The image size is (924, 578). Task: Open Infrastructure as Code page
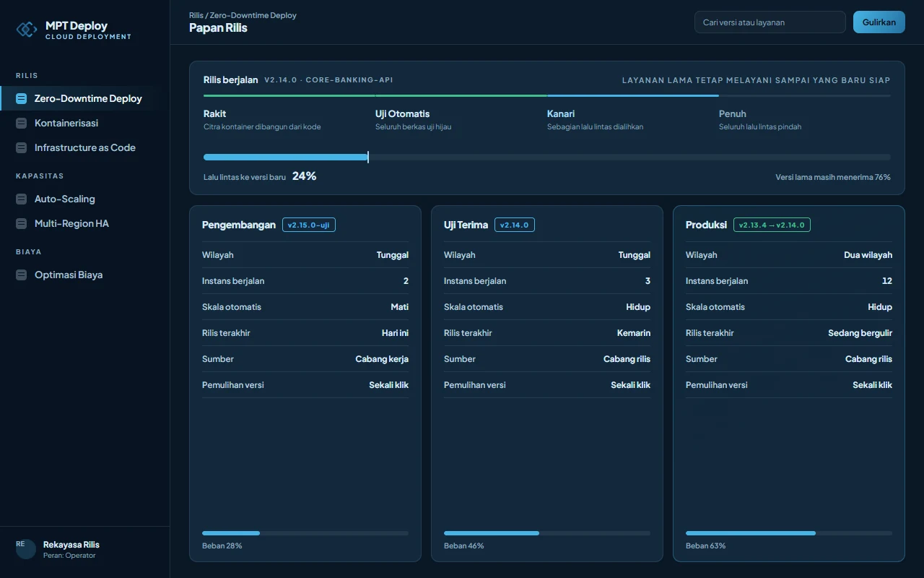[x=85, y=148]
